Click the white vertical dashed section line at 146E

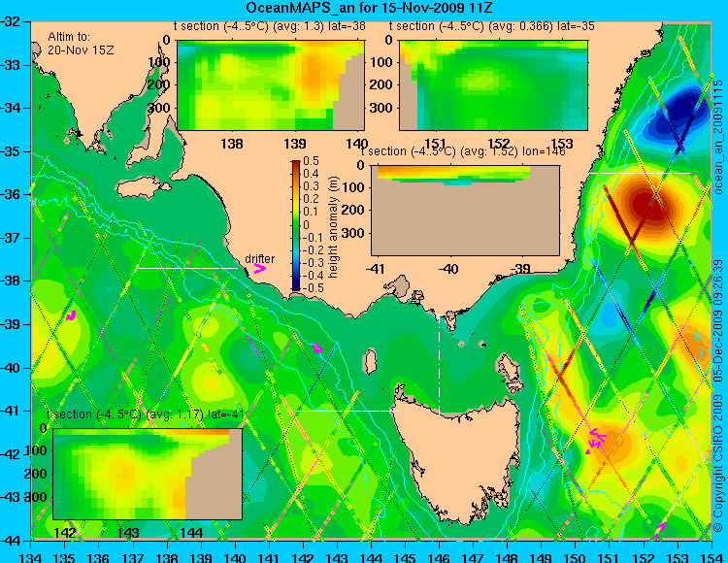[439, 359]
